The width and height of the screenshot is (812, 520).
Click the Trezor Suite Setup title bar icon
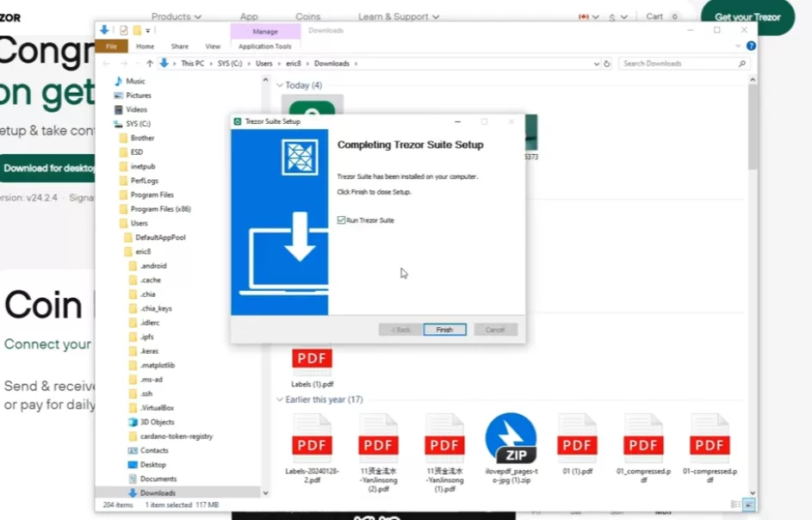(x=238, y=121)
